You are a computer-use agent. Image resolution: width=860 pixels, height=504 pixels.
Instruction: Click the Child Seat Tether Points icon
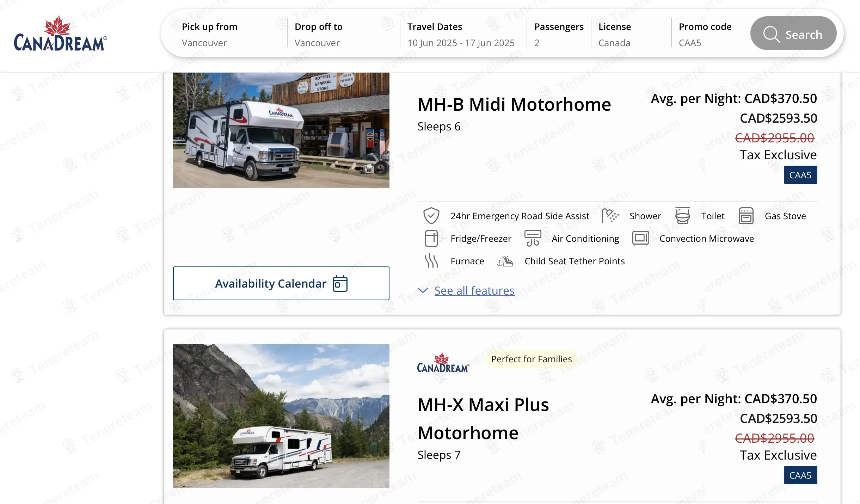[x=505, y=261]
